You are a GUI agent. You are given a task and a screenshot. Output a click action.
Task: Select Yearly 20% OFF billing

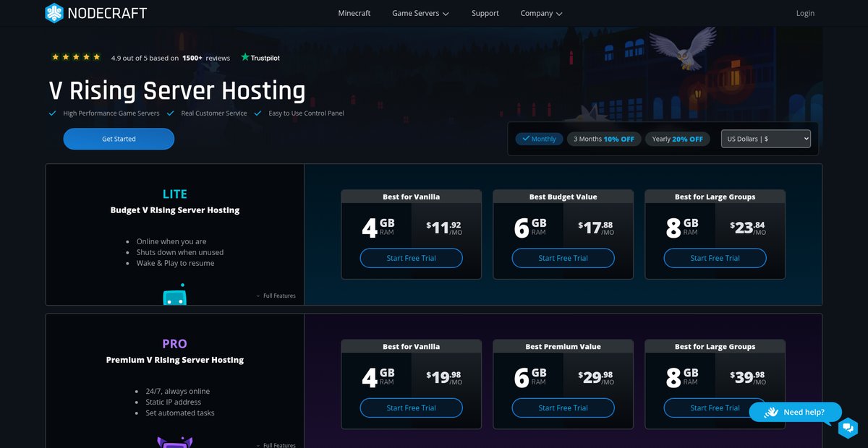point(677,139)
